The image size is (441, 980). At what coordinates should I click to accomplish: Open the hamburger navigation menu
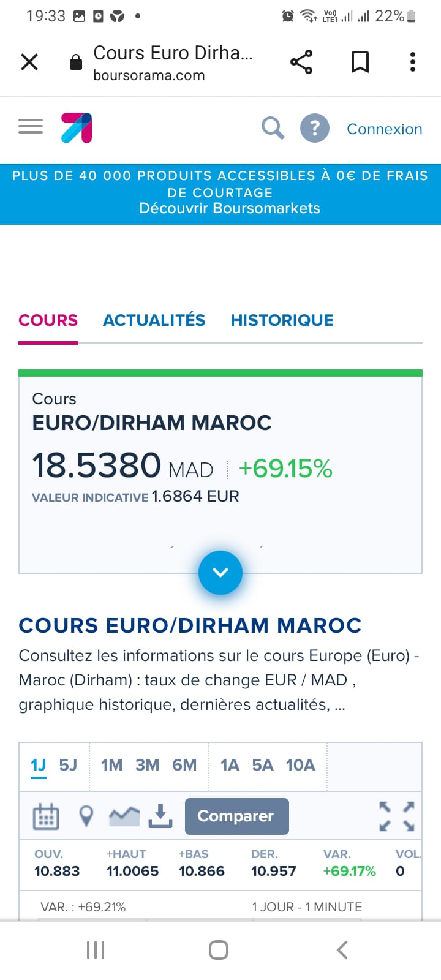click(30, 126)
